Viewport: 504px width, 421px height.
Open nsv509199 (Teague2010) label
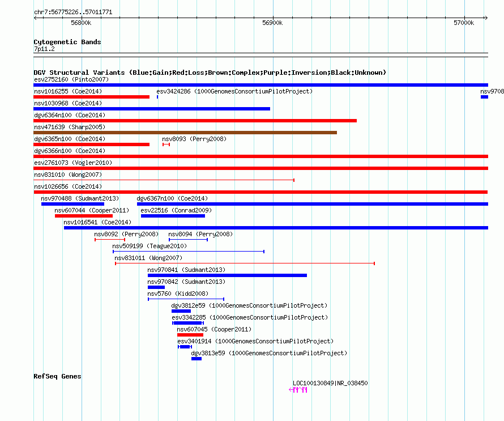(150, 246)
